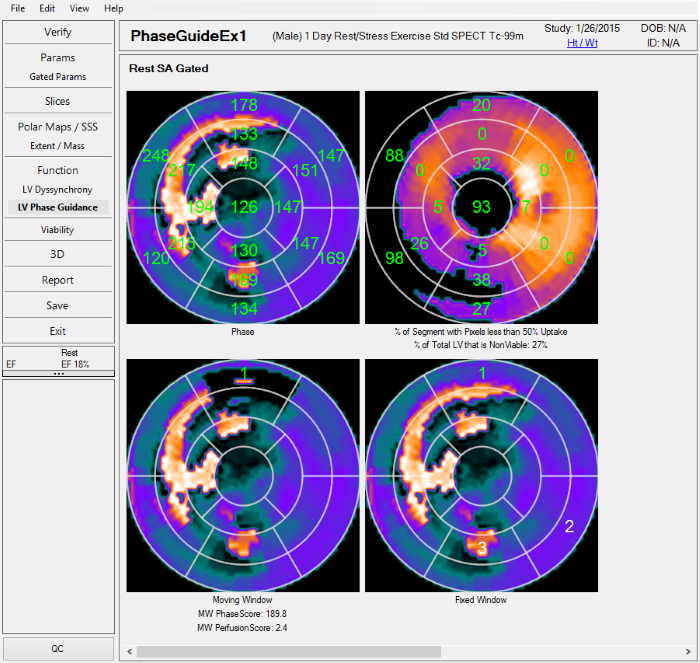Viewport: 700px width, 663px height.
Task: Open Gated Params settings
Action: [x=58, y=77]
